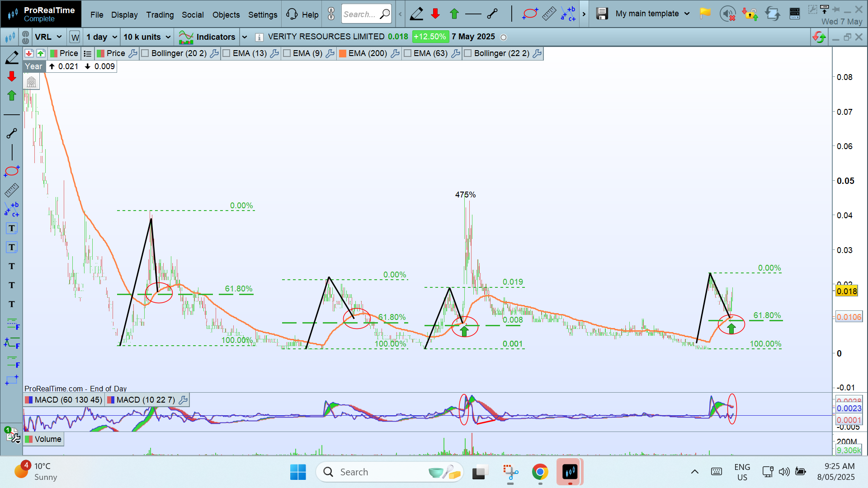Click the magnifier icon in search box
Image resolution: width=868 pixels, height=488 pixels.
(385, 14)
